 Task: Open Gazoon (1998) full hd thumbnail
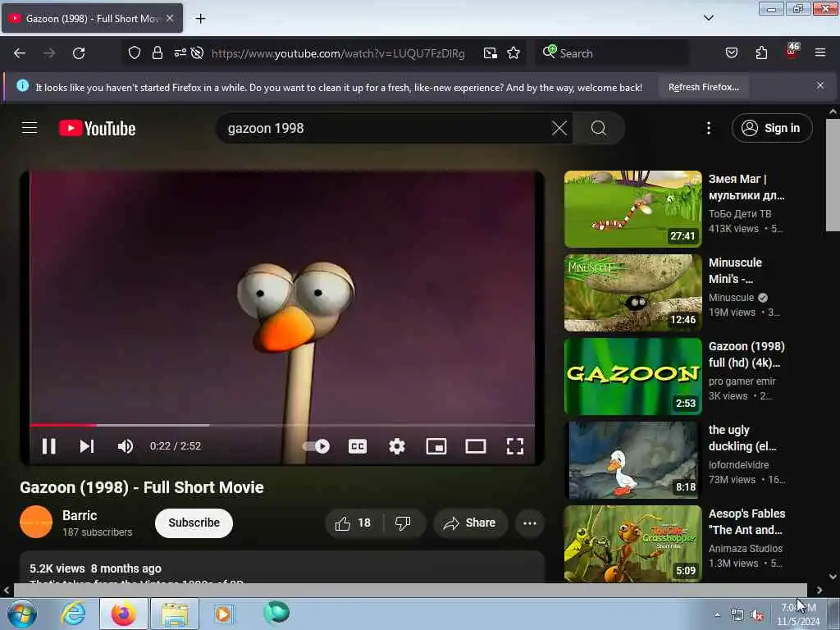[632, 376]
